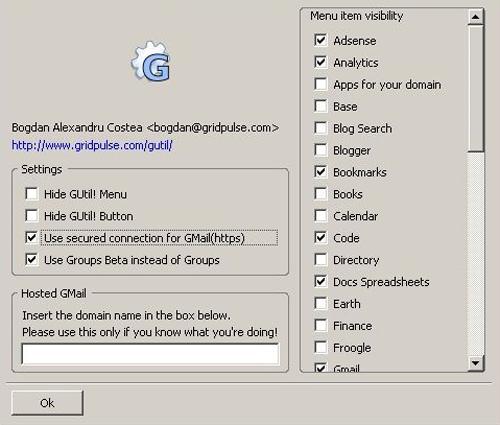Uncheck the Docs Spreadsheets menu item
The image size is (500, 425).
(x=321, y=282)
